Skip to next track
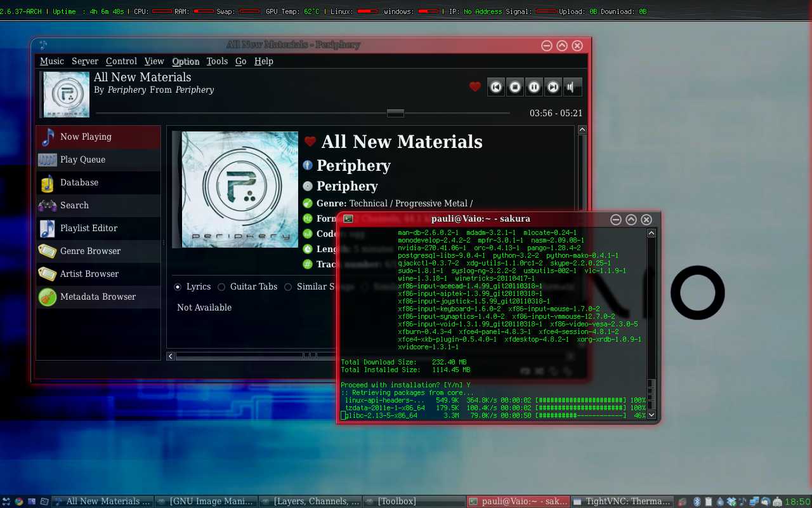This screenshot has height=508, width=812. tap(553, 87)
